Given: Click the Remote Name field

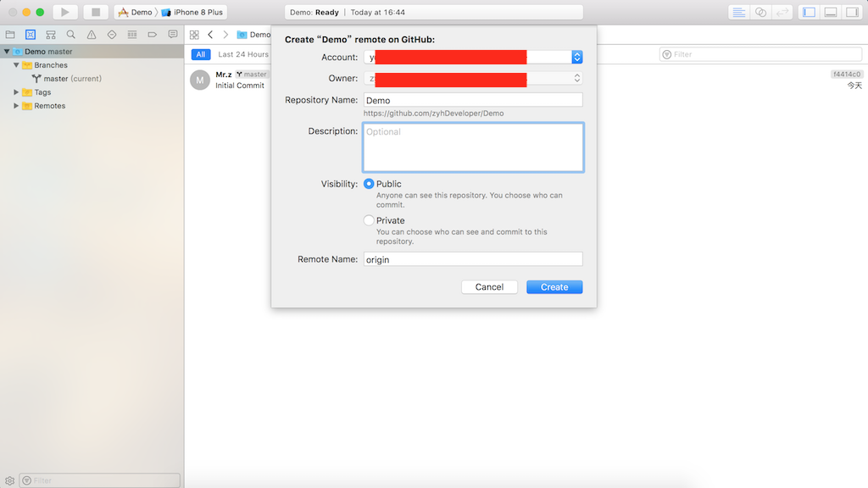Looking at the screenshot, I should pos(473,259).
